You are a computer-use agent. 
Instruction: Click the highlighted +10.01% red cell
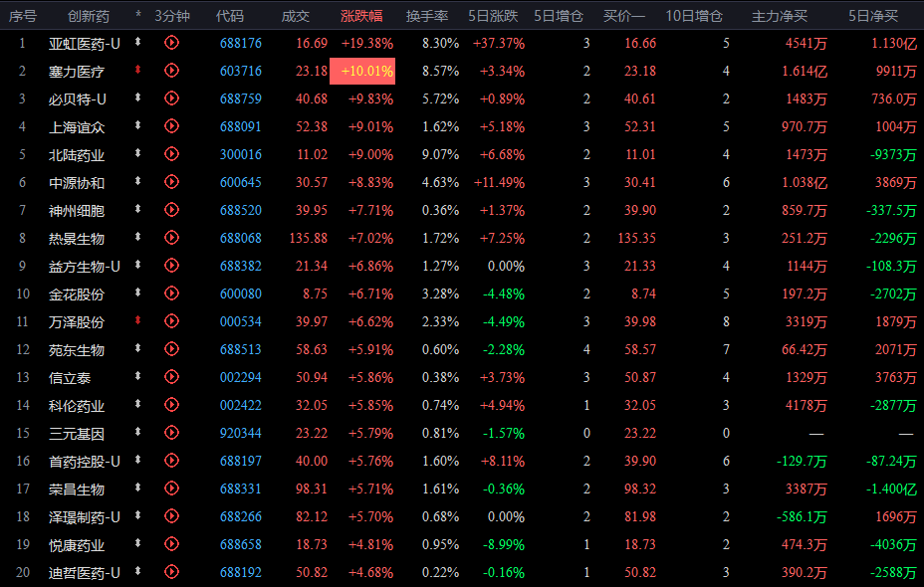(367, 71)
